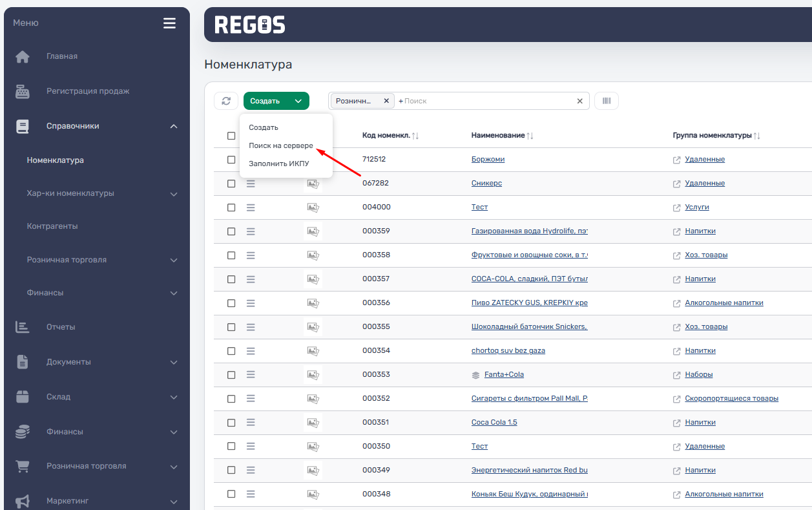Select the checkbox for row 004000
Image resolution: width=812 pixels, height=510 pixels.
click(231, 207)
